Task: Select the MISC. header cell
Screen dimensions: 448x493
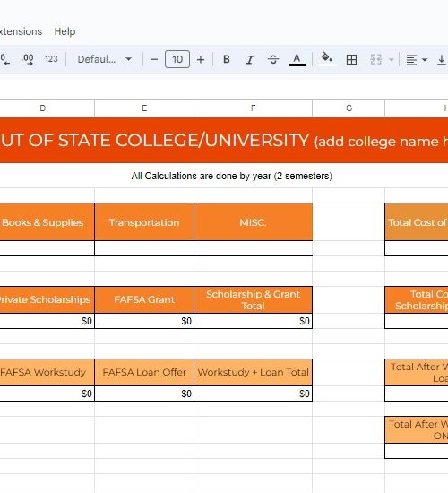Action: (x=254, y=222)
